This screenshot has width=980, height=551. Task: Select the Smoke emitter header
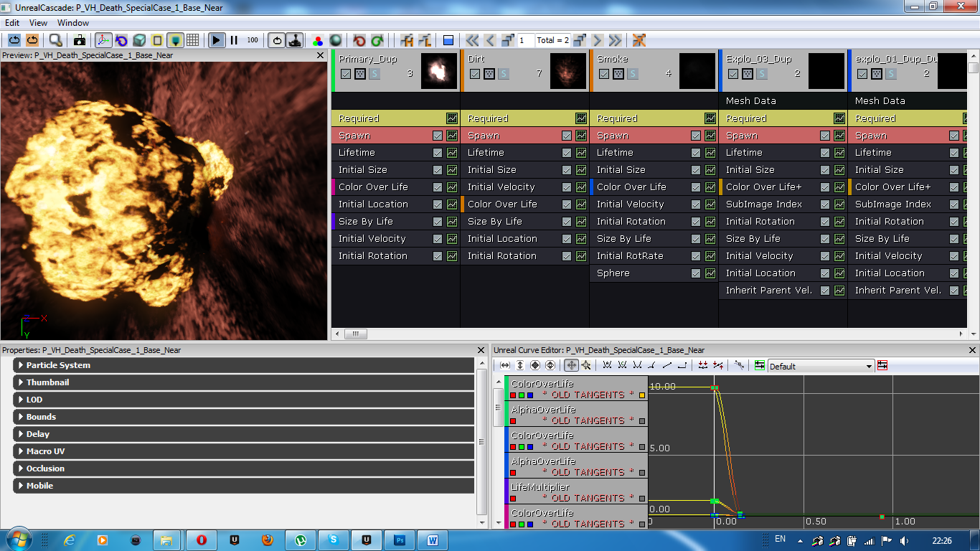tap(654, 70)
